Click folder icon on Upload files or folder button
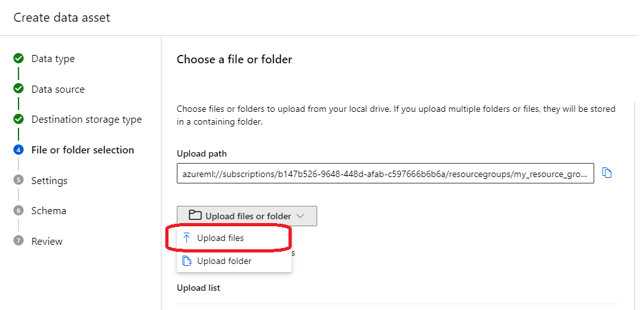The width and height of the screenshot is (644, 310). (195, 215)
